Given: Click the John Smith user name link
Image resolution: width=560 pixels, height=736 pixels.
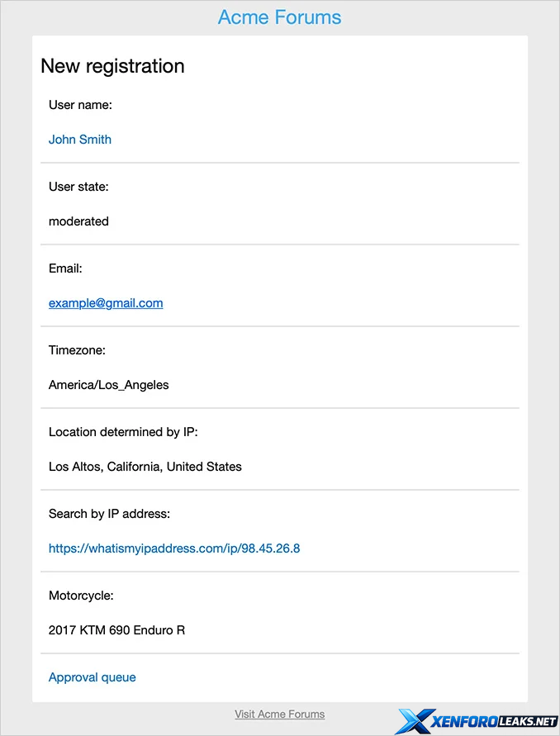Looking at the screenshot, I should (x=80, y=140).
